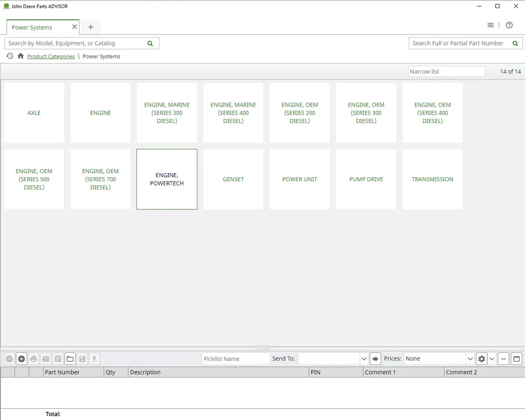Select ENGINE, OEM (SERIES 400 DIESEL) tile
Viewport: 525px width, 420px height.
(433, 113)
